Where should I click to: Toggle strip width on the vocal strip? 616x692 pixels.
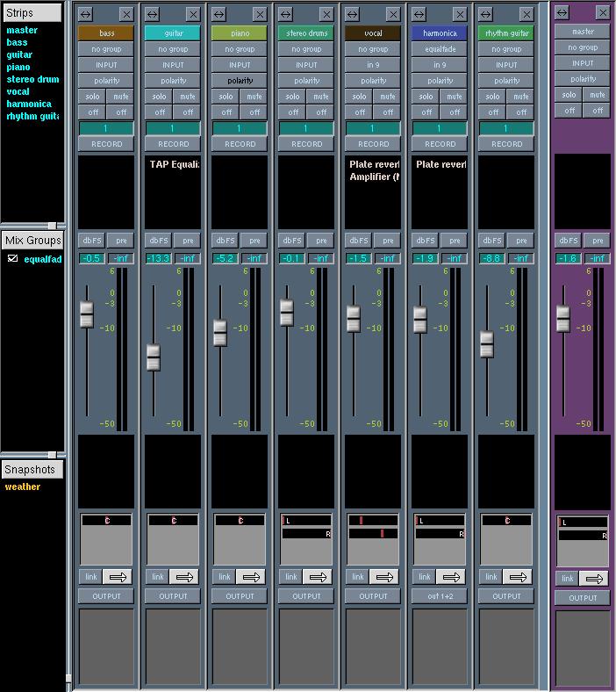[x=352, y=15]
